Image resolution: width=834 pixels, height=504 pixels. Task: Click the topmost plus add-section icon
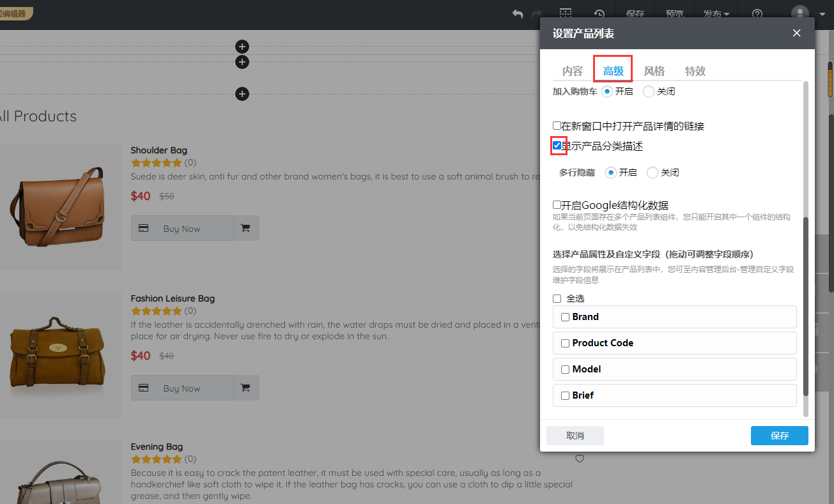[x=242, y=47]
